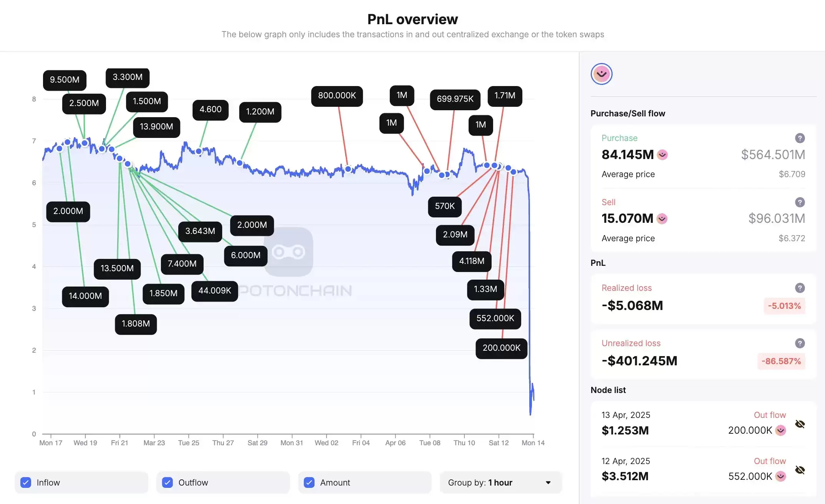Click token icon next to 84.145M purchase
Screen dimensions: 825x504
click(x=662, y=154)
